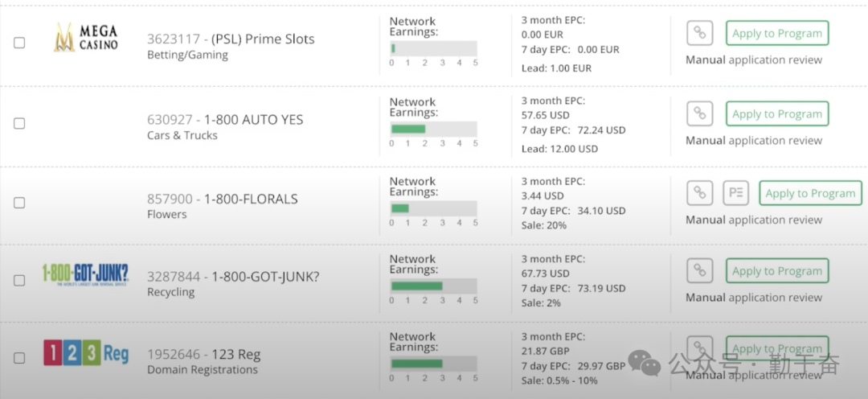Tick checkbox for Prime Slots row
This screenshot has width=868, height=399.
[x=19, y=43]
